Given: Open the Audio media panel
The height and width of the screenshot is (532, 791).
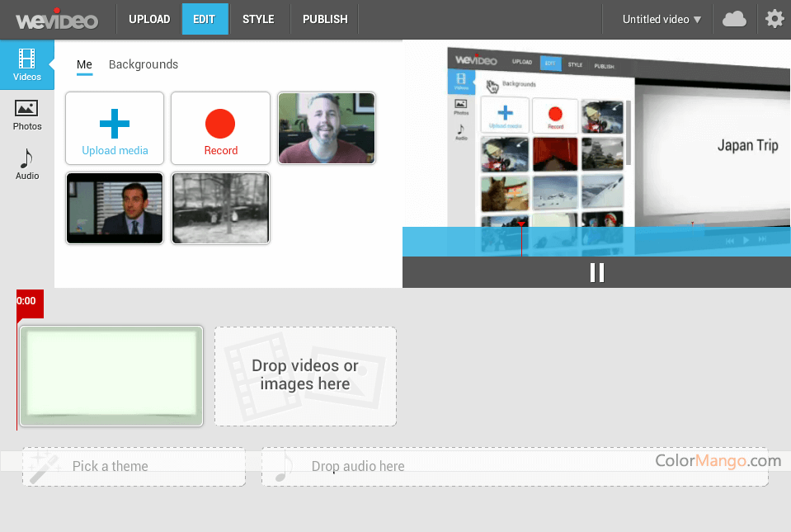Looking at the screenshot, I should point(26,164).
